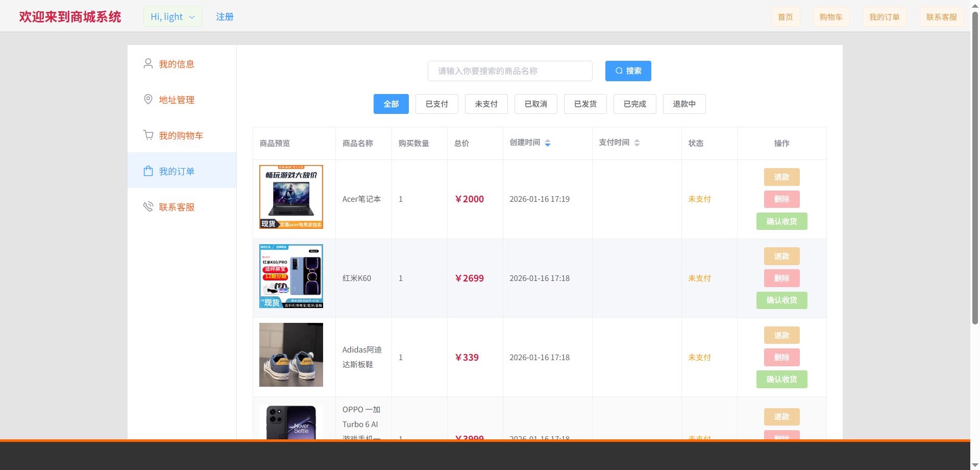Filter orders by 退款中
This screenshot has height=470, width=980.
[684, 104]
